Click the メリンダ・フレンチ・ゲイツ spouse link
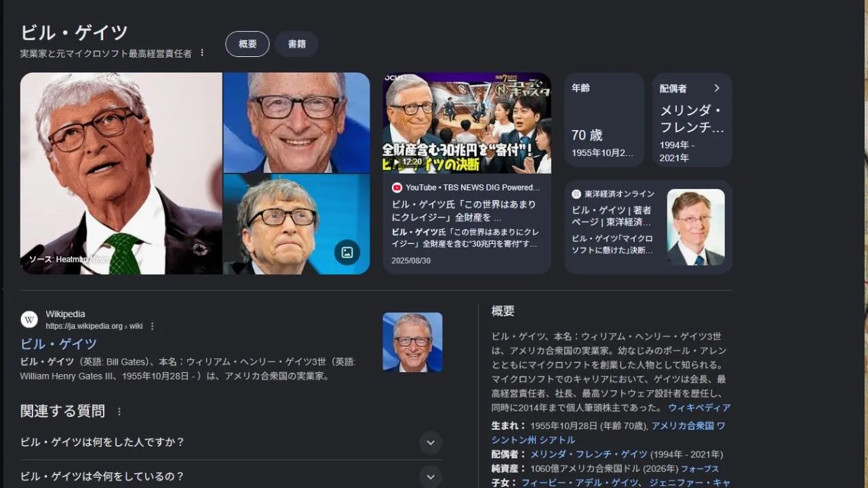The image size is (868, 488). tap(589, 454)
